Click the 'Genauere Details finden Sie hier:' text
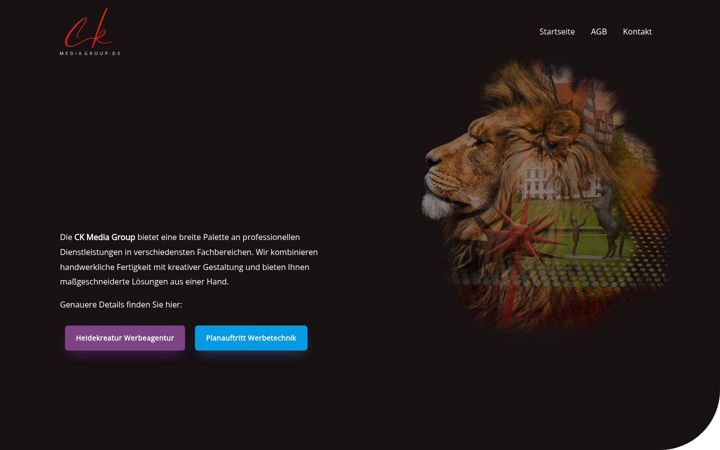Viewport: 720px width, 450px height. pos(121,305)
